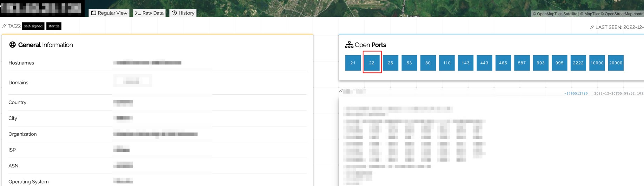
Task: Click the City label
Action: pos(13,118)
